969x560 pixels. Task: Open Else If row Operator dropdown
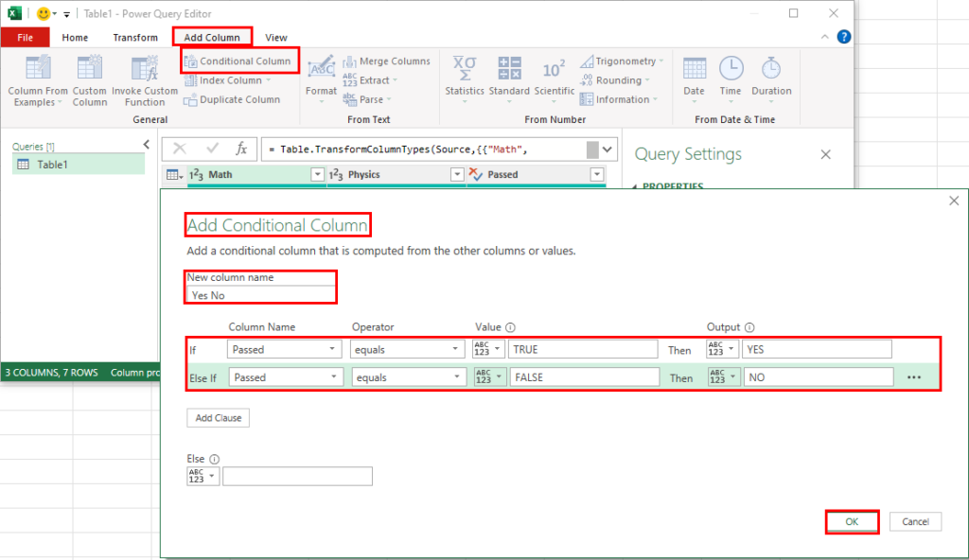click(x=409, y=377)
